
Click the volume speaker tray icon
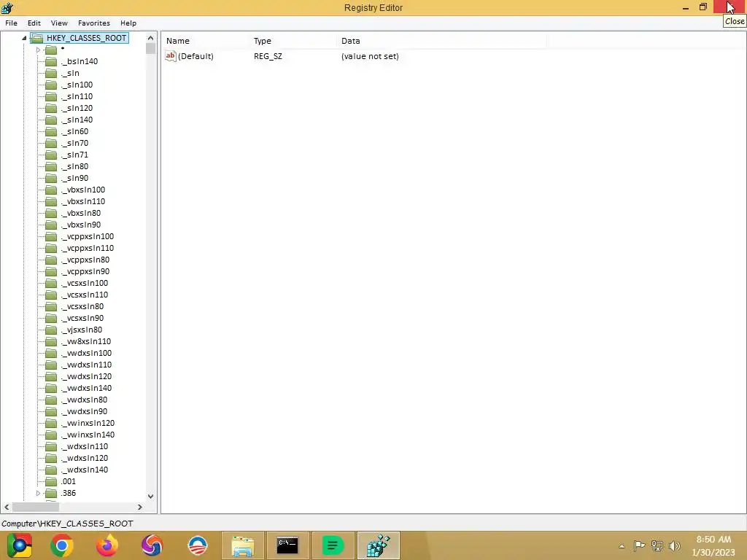[674, 545]
